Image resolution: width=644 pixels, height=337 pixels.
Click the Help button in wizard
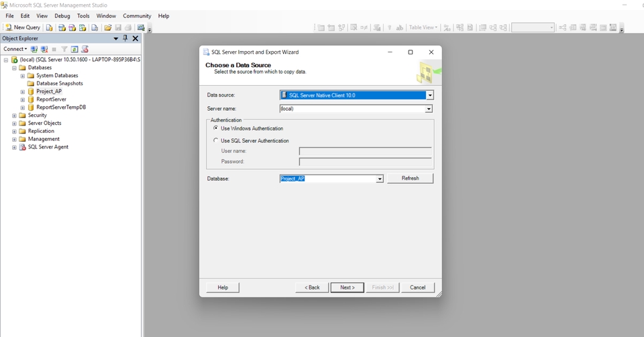pyautogui.click(x=223, y=288)
